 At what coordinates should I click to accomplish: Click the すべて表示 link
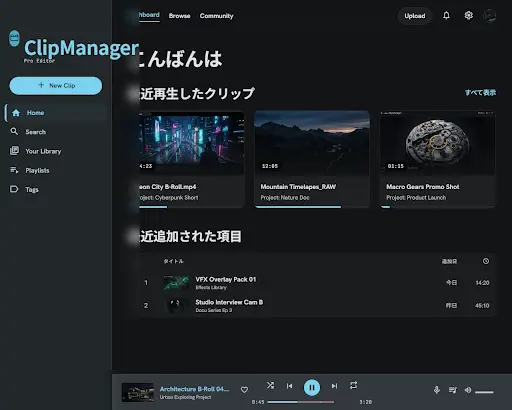(x=480, y=93)
